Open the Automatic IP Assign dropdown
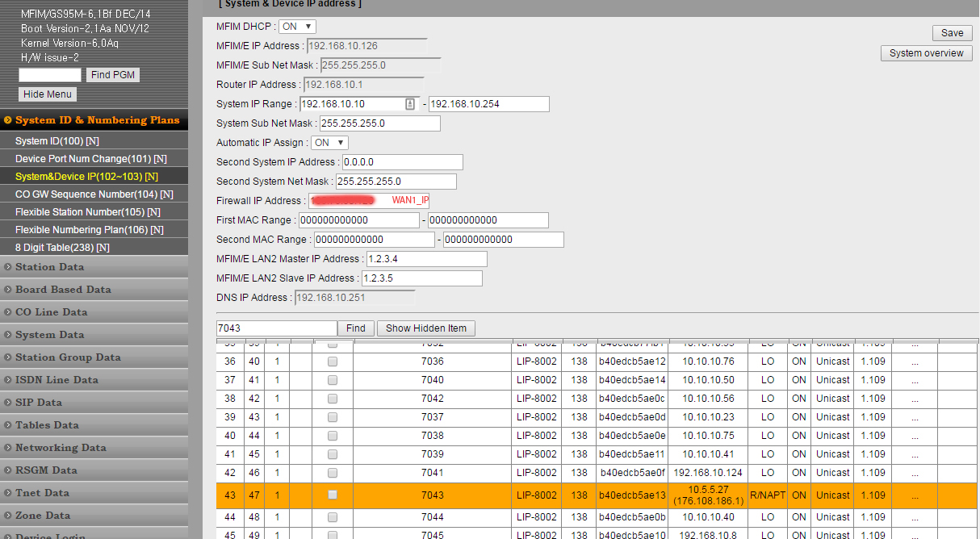This screenshot has width=980, height=539. pos(329,143)
